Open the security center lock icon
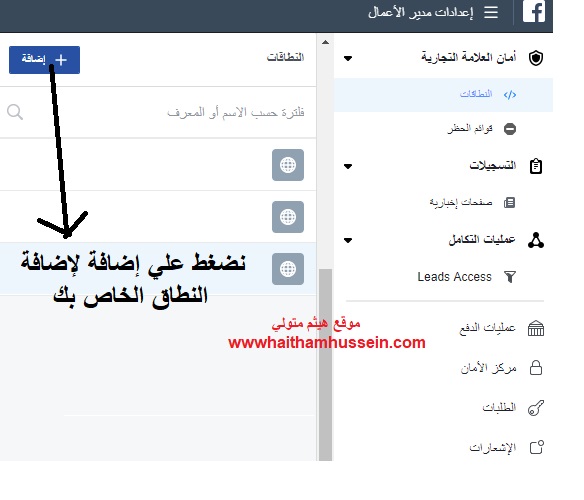Image resolution: width=584 pixels, height=500 pixels. tap(536, 368)
